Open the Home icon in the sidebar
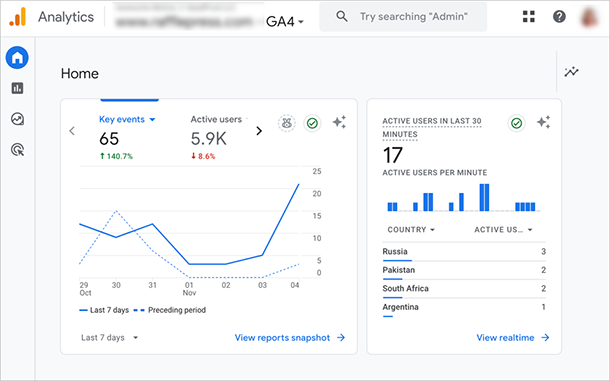Viewport: 610px width, 381px height. pyautogui.click(x=17, y=58)
